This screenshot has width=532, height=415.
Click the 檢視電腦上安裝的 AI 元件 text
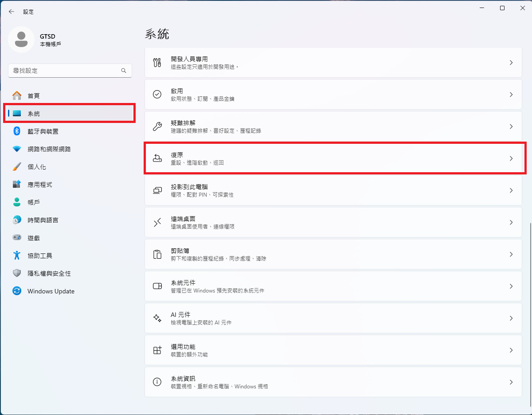pos(201,323)
